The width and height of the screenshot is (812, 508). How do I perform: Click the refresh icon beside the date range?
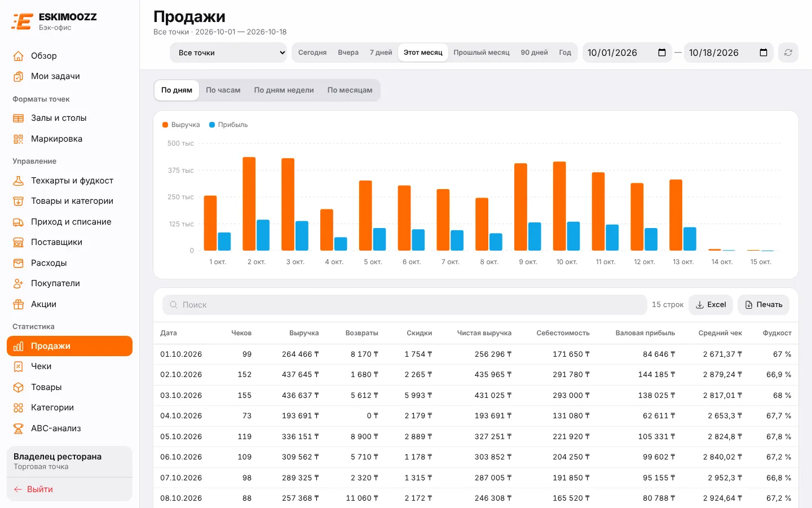pos(788,52)
